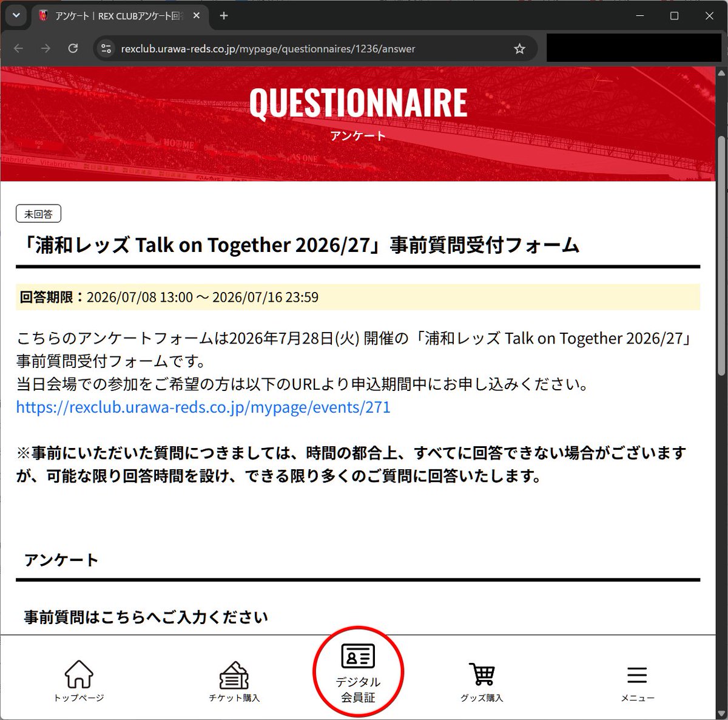
Task: Show デジタル会員証 membership card
Action: (x=358, y=673)
